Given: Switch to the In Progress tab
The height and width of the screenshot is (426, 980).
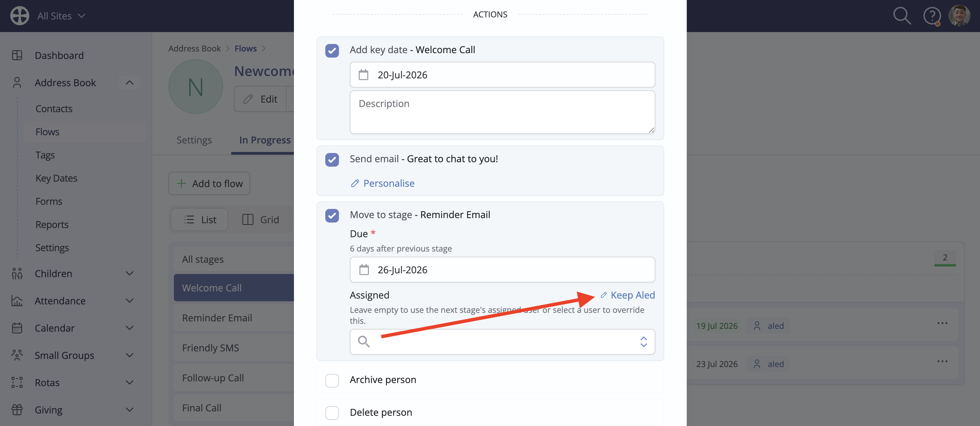Looking at the screenshot, I should tap(265, 140).
